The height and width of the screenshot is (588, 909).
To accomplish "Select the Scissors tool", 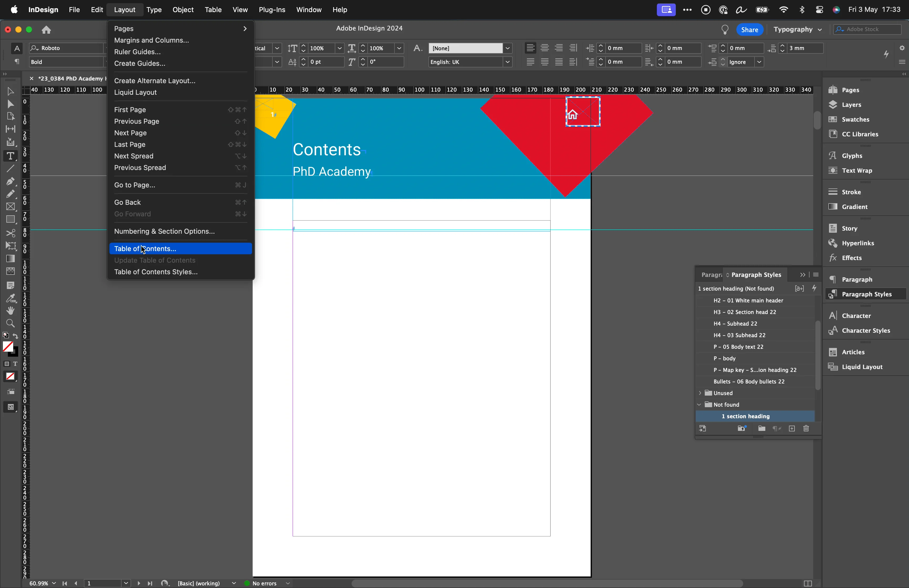I will [11, 233].
